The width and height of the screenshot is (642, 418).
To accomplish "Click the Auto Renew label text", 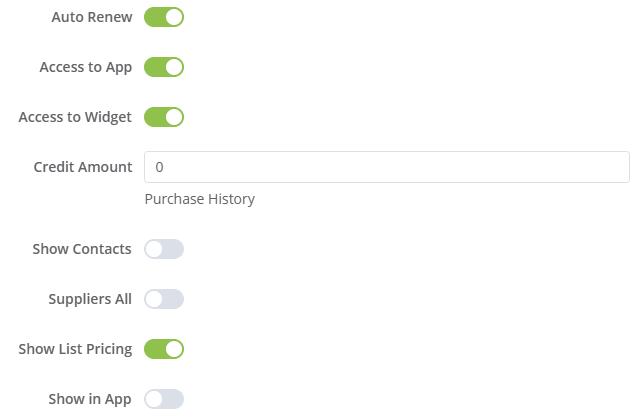I will [x=92, y=17].
